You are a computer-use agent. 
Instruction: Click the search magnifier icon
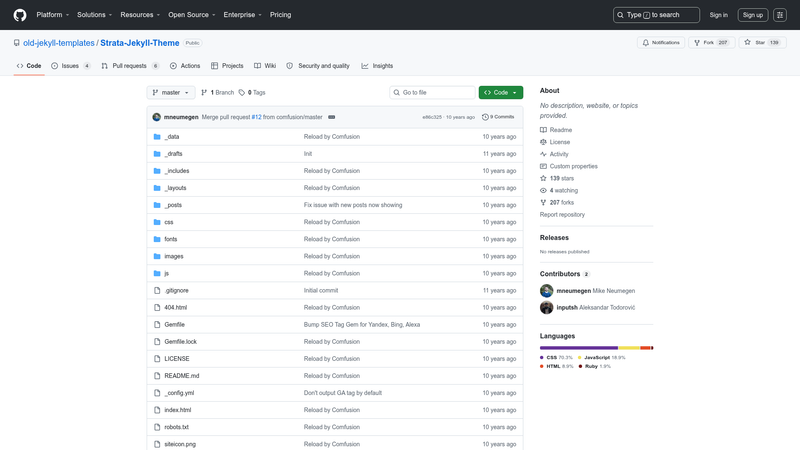[x=620, y=15]
